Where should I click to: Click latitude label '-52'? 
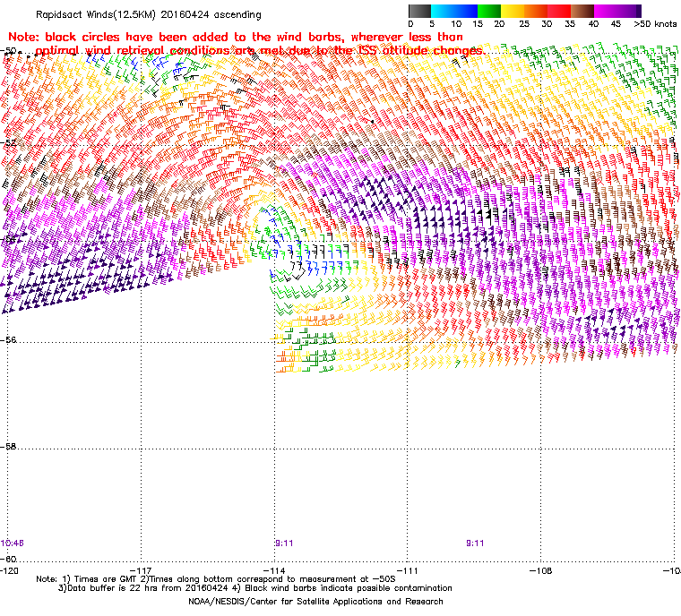pos(9,143)
